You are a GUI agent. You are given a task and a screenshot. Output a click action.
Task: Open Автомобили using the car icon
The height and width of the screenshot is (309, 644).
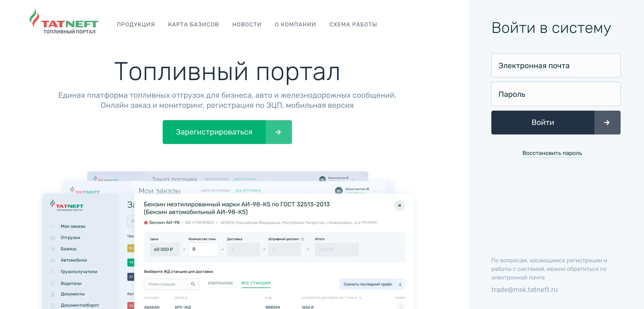[x=53, y=260]
